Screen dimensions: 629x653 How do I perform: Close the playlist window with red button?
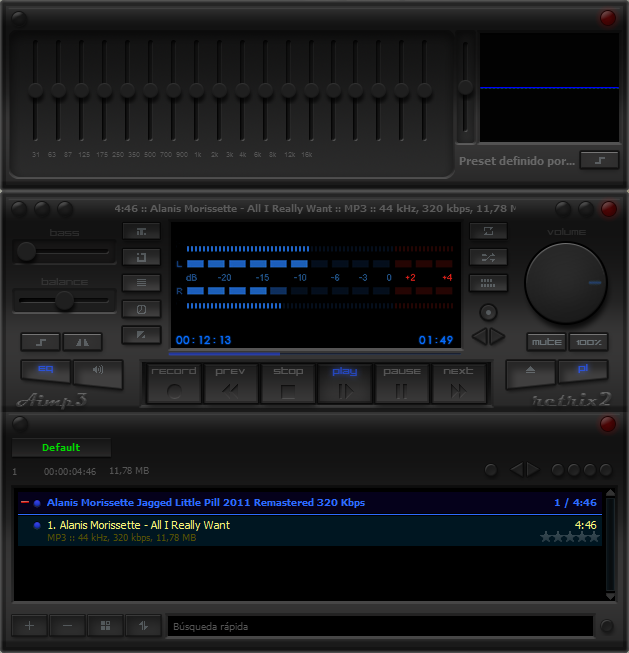[x=608, y=424]
